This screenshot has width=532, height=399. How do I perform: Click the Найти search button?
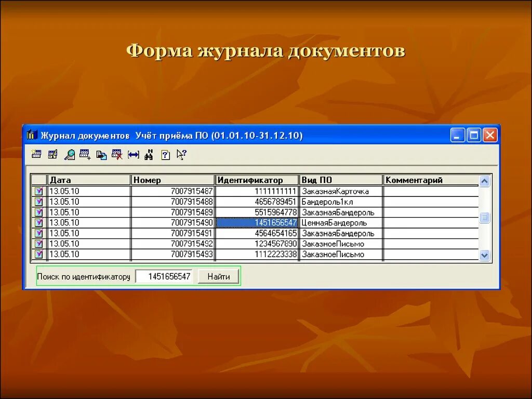(219, 276)
